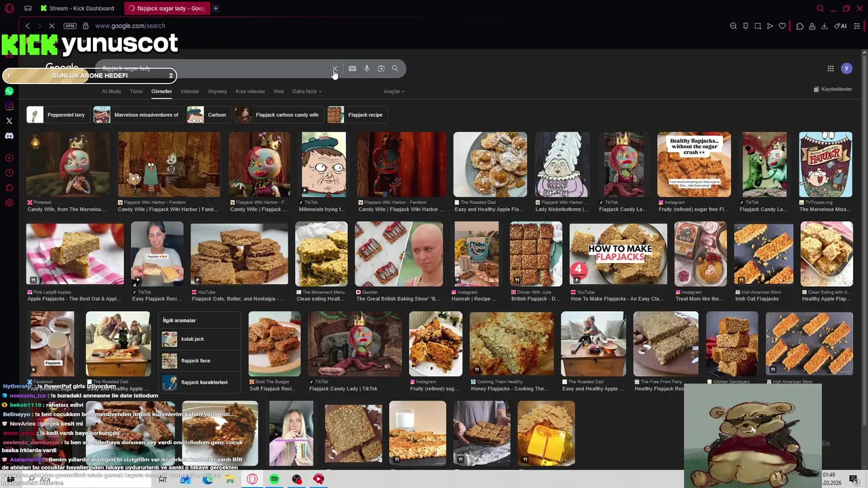The height and width of the screenshot is (488, 868).
Task: Open the kulak jack related search
Action: pyautogui.click(x=201, y=339)
